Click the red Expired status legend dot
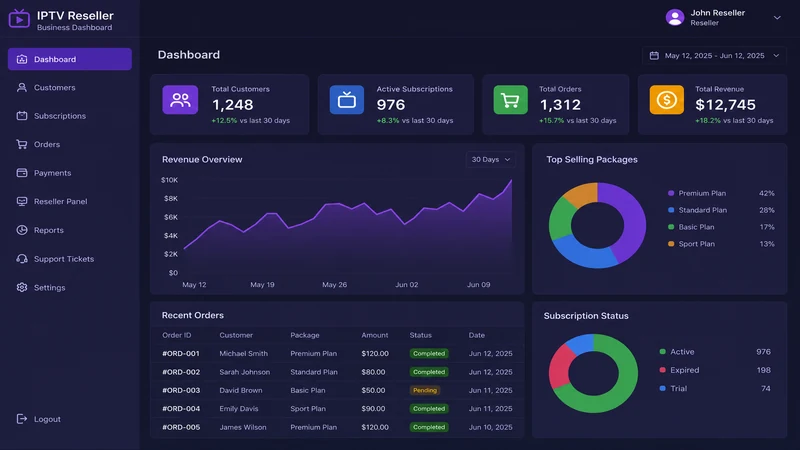This screenshot has height=450, width=800. point(662,370)
